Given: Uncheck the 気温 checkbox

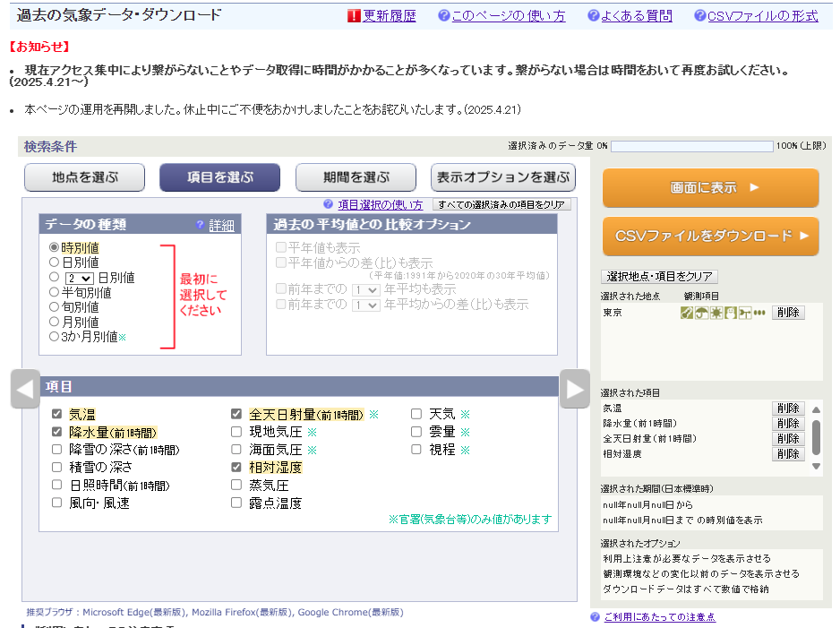Looking at the screenshot, I should click(57, 414).
